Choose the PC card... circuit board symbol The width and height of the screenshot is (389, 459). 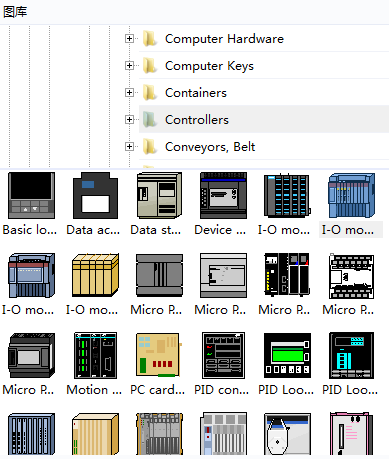pos(159,355)
